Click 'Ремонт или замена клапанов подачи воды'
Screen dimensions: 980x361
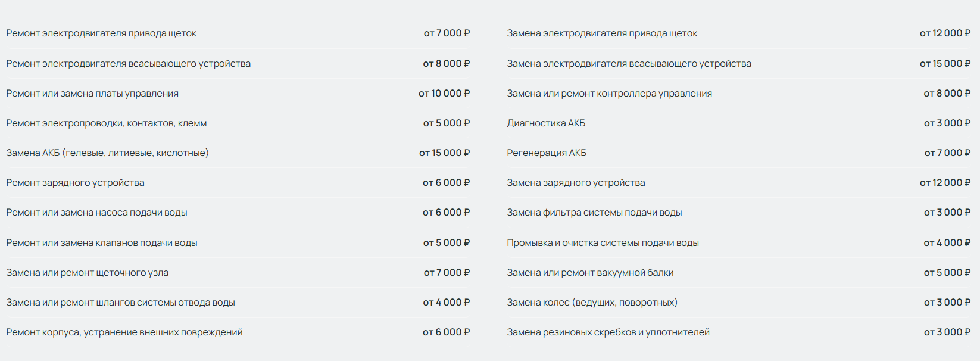click(102, 243)
